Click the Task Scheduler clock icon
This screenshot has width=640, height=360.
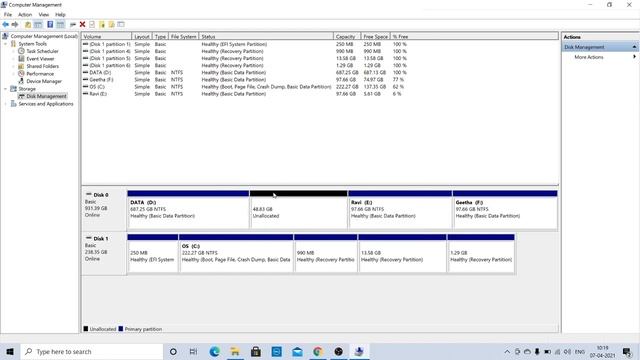click(21, 51)
